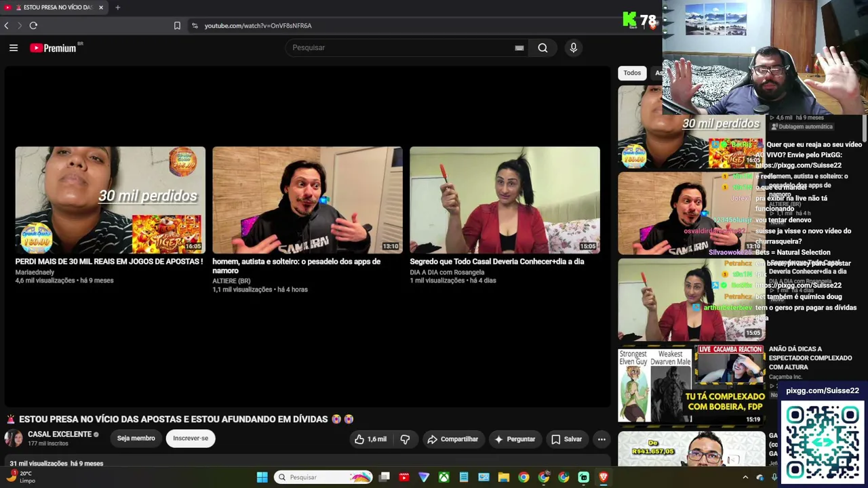Image resolution: width=868 pixels, height=488 pixels.
Task: Subscribe with the Inscrever-se button
Action: [x=191, y=439]
